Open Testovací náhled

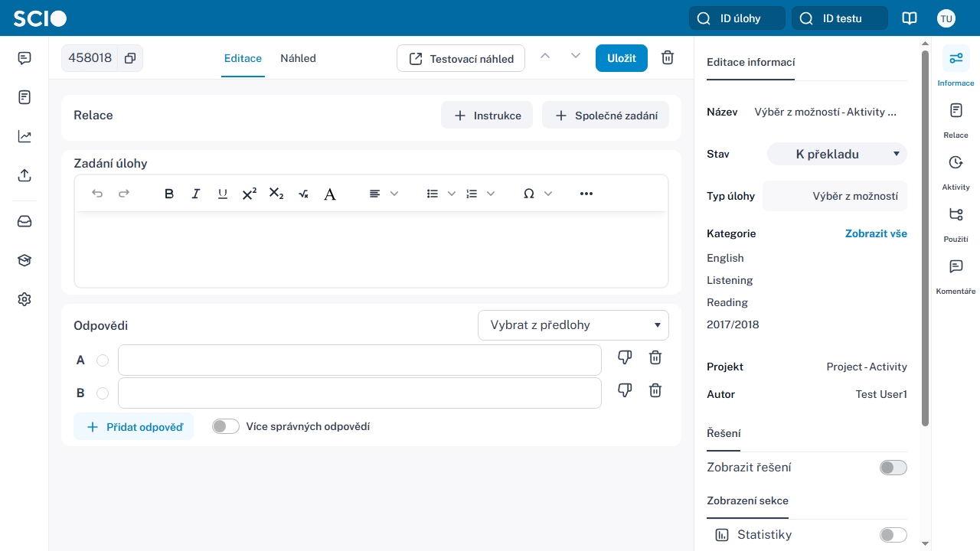461,58
